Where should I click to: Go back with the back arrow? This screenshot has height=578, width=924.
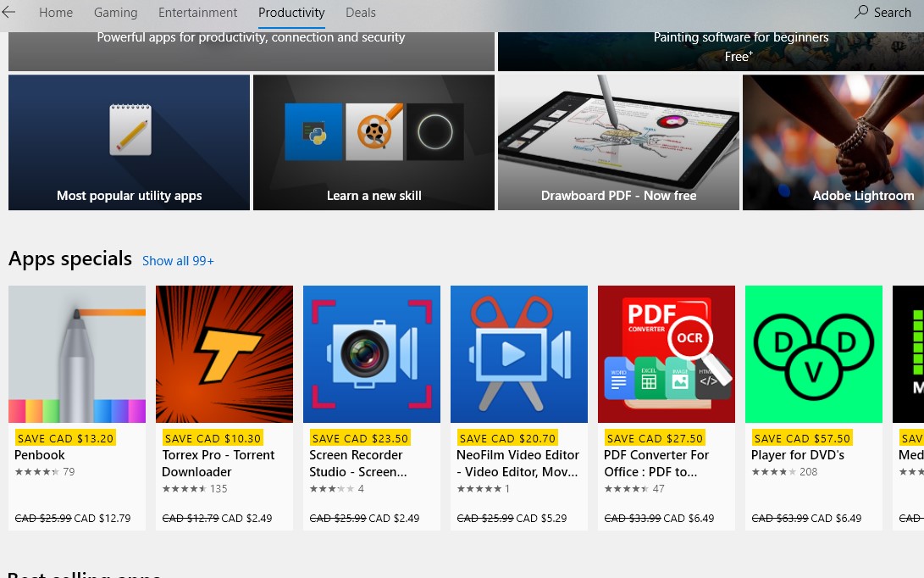[x=8, y=12]
